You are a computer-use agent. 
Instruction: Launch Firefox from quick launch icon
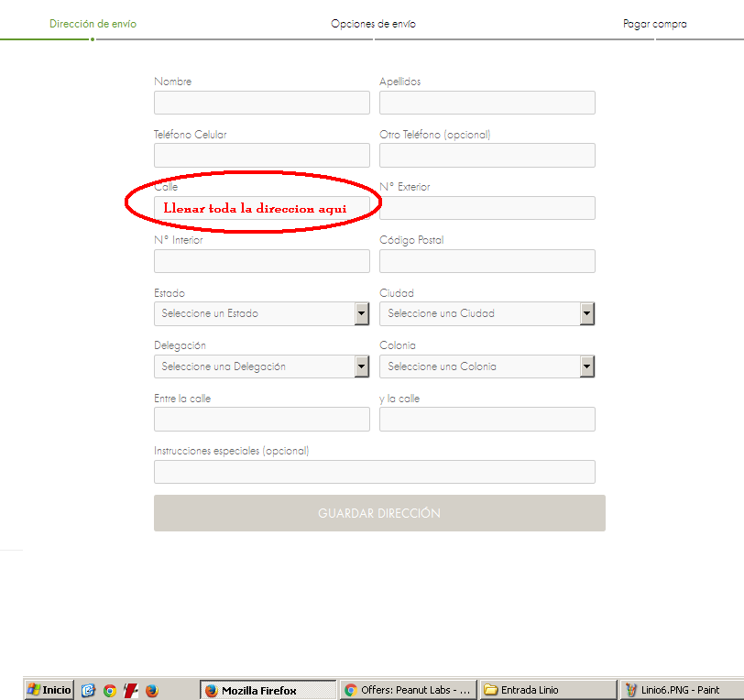[x=152, y=691]
